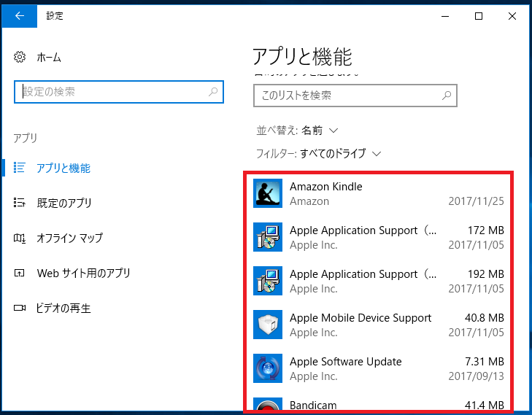Select the Amazon Kindle entry name
Image resolution: width=532 pixels, height=415 pixels.
coord(325,187)
